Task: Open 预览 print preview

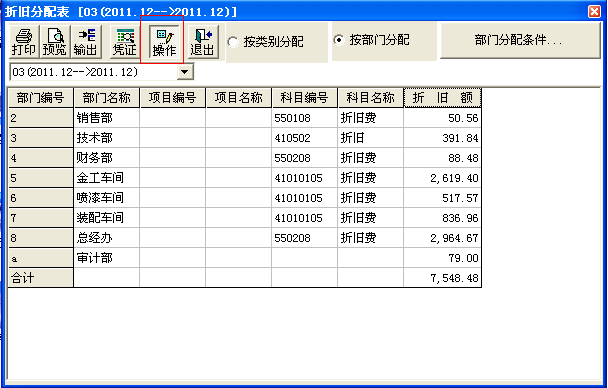Action: tap(55, 42)
